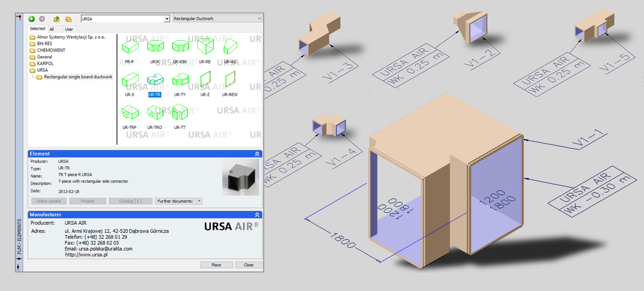
Task: Click the open folders toolbar icon
Action: point(68,19)
